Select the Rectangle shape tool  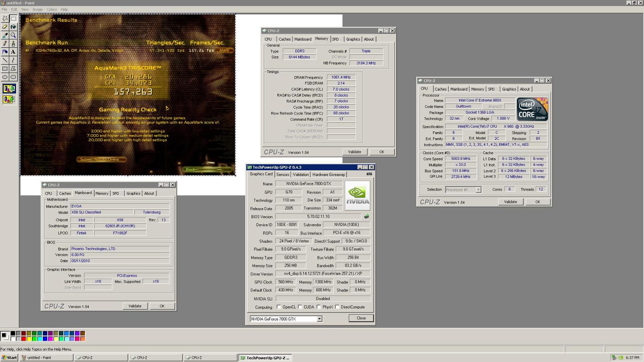pyautogui.click(x=5, y=69)
